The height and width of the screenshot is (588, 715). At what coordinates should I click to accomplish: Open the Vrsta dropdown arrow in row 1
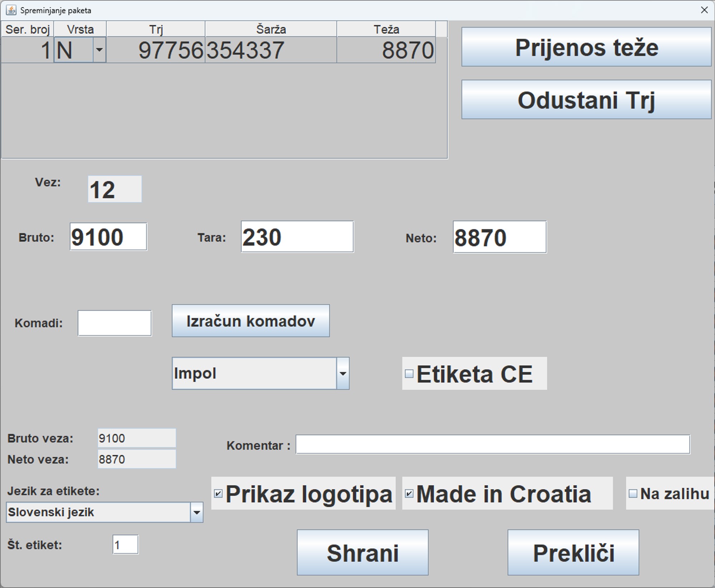[99, 50]
